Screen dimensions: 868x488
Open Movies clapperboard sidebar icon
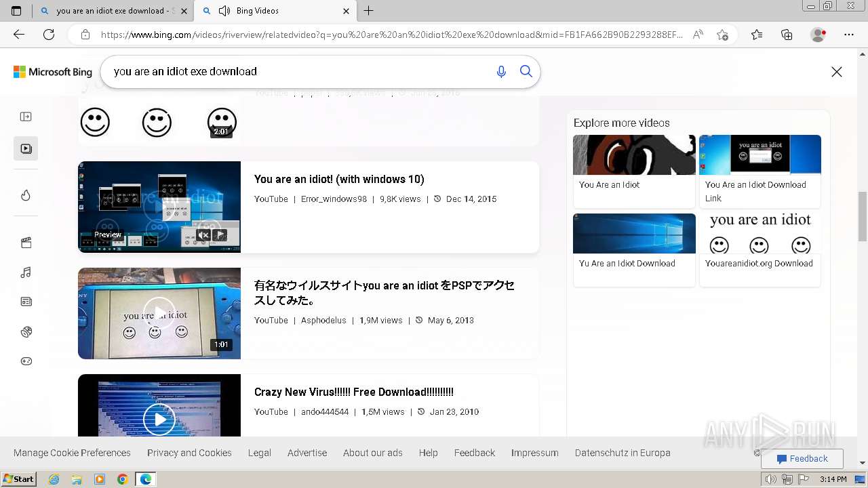click(26, 243)
